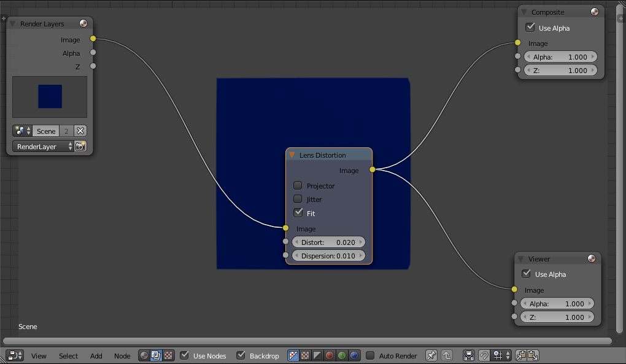This screenshot has height=364, width=626.
Task: Click the Alpha output socket of Render Layers
Action: click(x=93, y=52)
